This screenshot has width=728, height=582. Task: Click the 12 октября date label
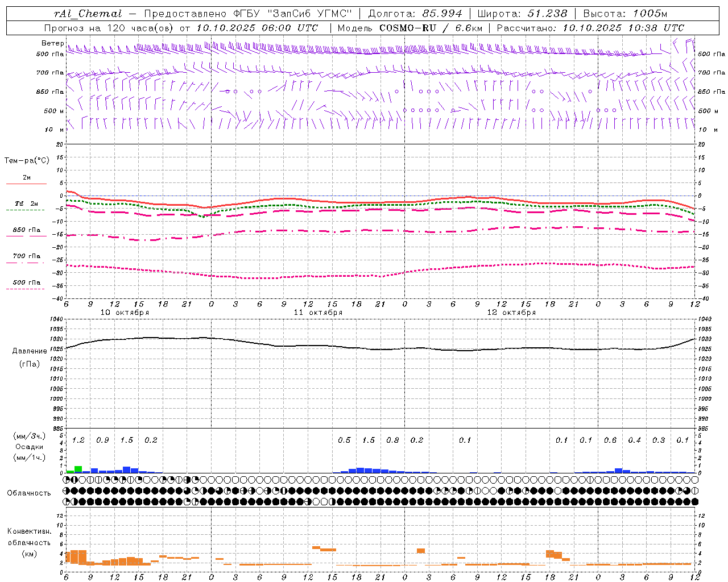click(511, 313)
